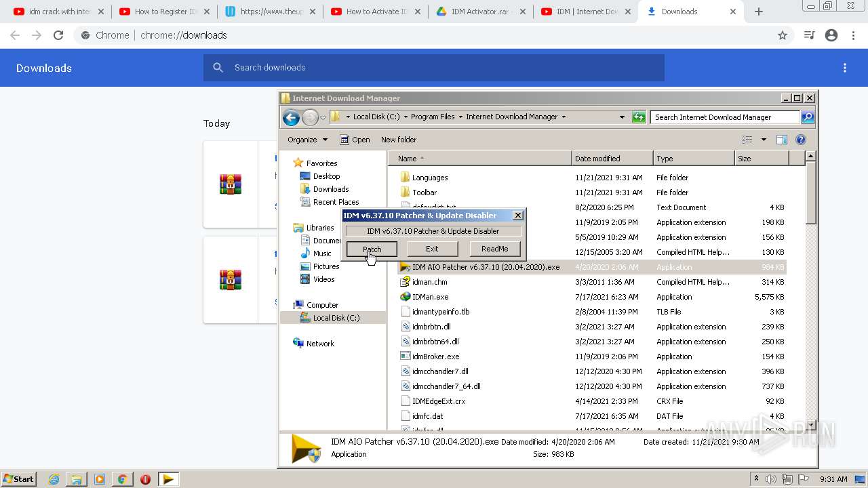Open Chrome three-dot menu
Image resolution: width=868 pixels, height=488 pixels.
[x=853, y=35]
